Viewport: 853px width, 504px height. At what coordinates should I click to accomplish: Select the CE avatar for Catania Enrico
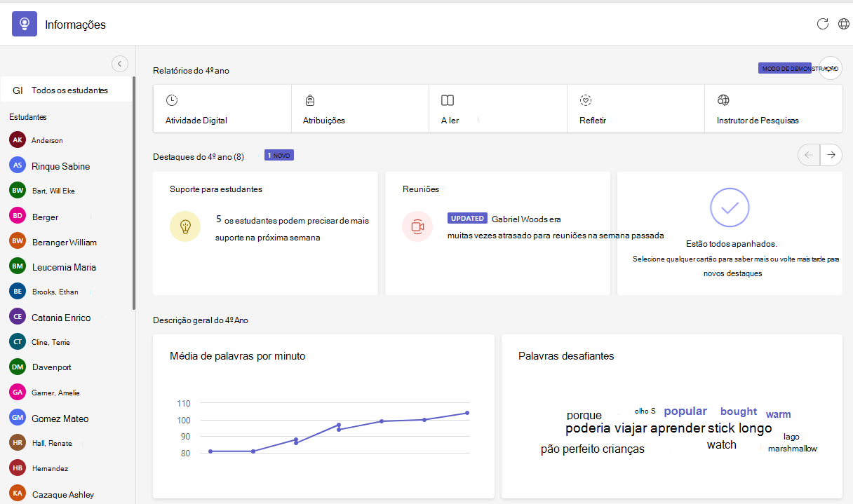click(x=18, y=317)
